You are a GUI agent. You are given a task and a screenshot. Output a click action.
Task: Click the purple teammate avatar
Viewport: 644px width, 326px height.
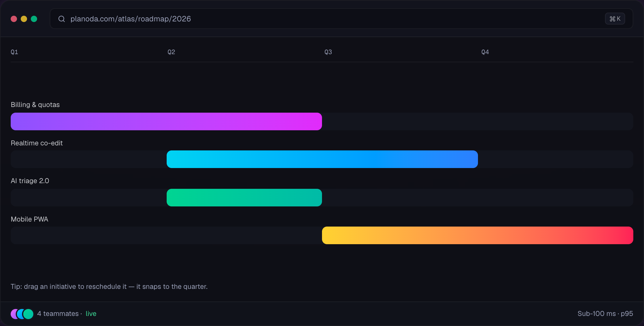point(14,314)
